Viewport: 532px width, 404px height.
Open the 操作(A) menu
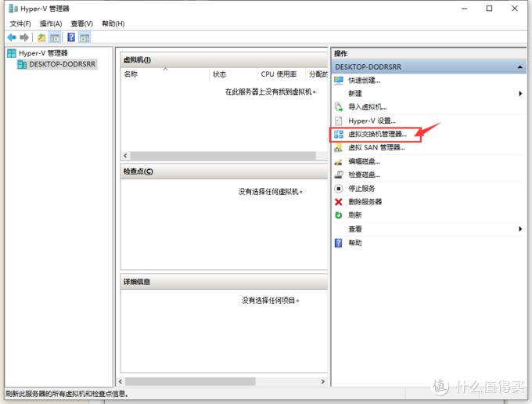pos(51,23)
